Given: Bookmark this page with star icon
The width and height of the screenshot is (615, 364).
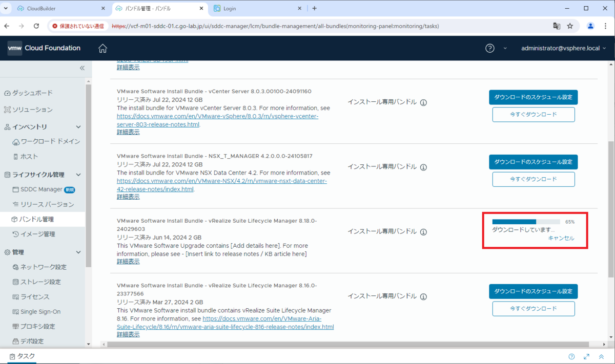Looking at the screenshot, I should [570, 26].
